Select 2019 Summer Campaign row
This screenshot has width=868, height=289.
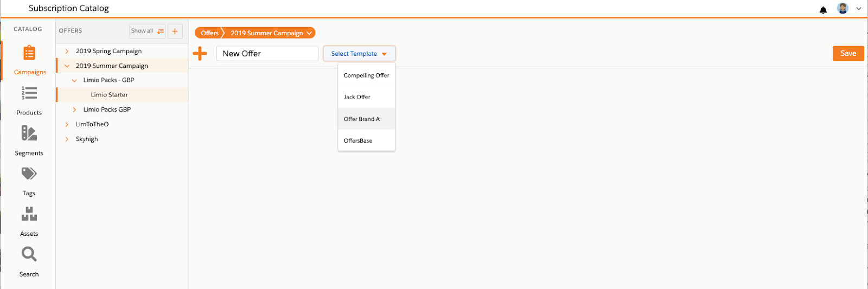(x=122, y=66)
